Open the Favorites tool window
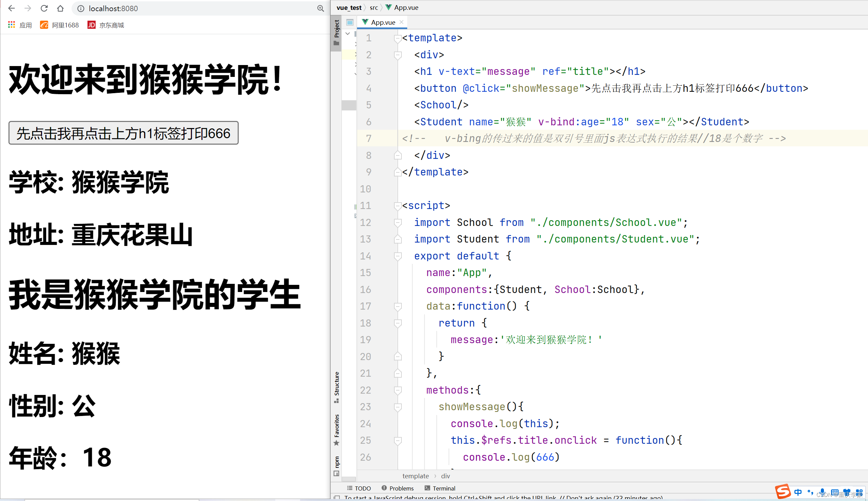868x501 pixels. coord(336,430)
